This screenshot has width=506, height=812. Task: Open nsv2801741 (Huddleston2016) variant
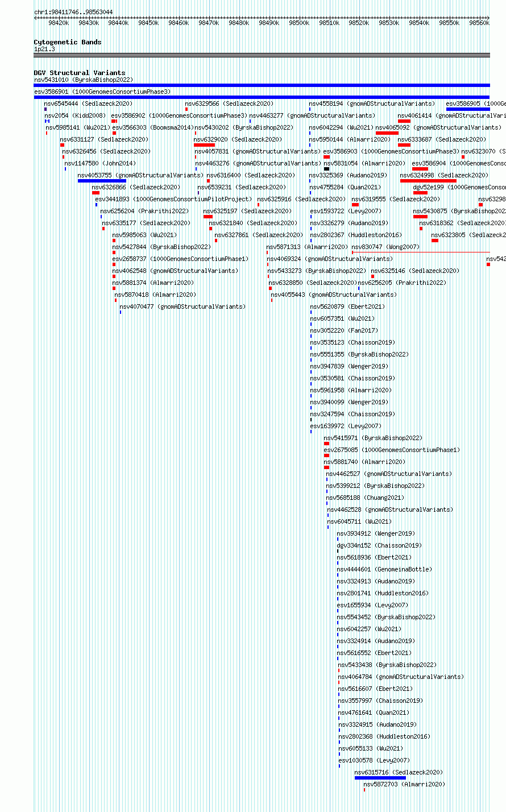383,594
